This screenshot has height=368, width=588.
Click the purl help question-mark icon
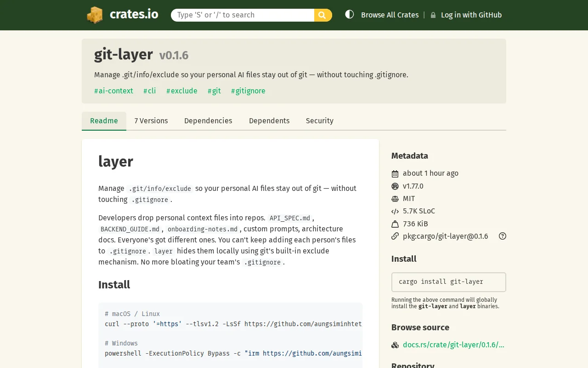[x=503, y=236]
